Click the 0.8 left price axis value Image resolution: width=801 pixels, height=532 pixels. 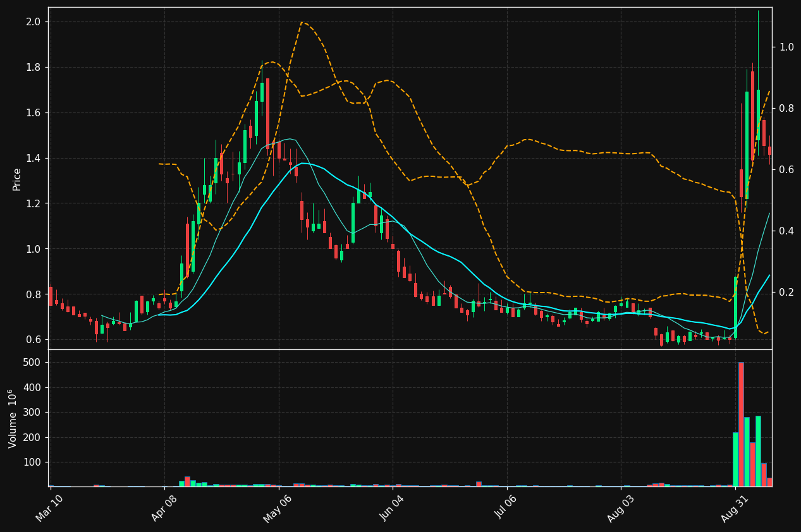click(34, 294)
